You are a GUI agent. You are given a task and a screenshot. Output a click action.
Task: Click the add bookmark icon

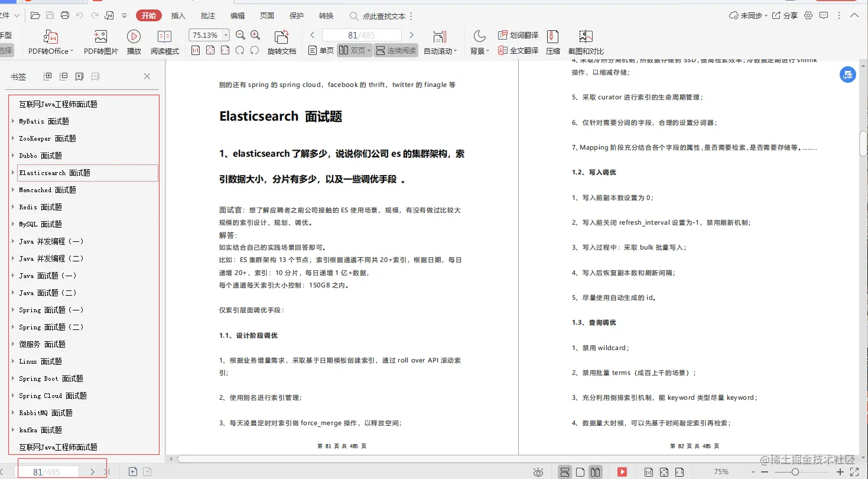click(80, 76)
